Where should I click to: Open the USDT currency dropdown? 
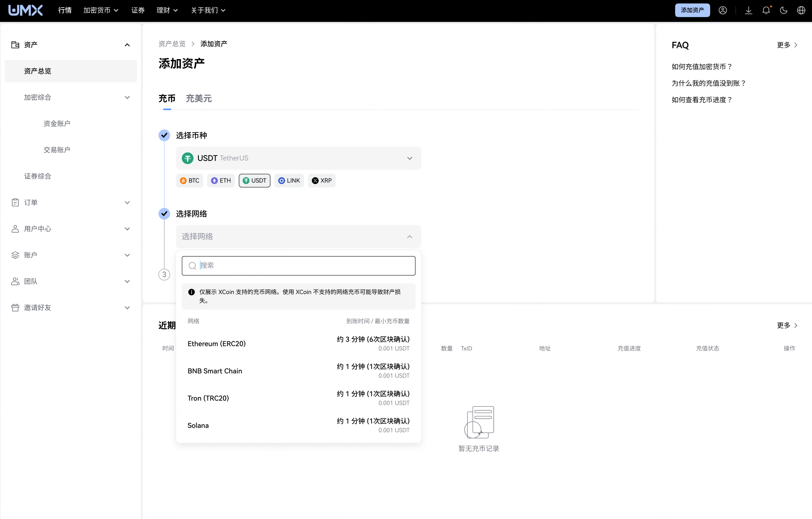(x=299, y=158)
